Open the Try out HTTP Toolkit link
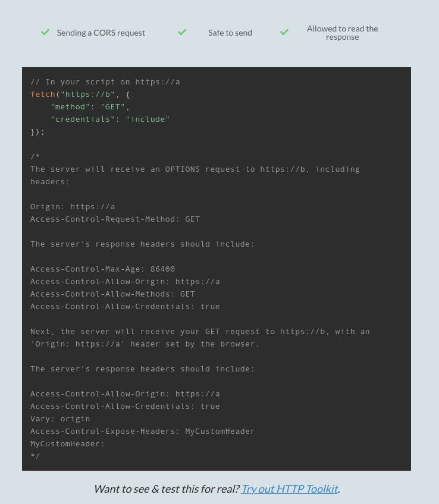Screen dimensions: 439x504 [290, 489]
